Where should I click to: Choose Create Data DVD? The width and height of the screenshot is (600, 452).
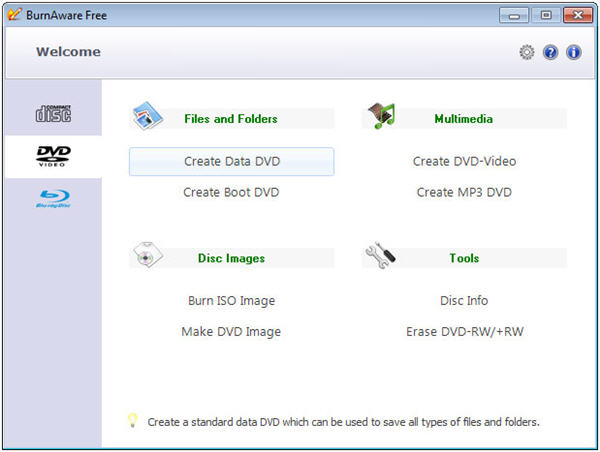tap(231, 161)
